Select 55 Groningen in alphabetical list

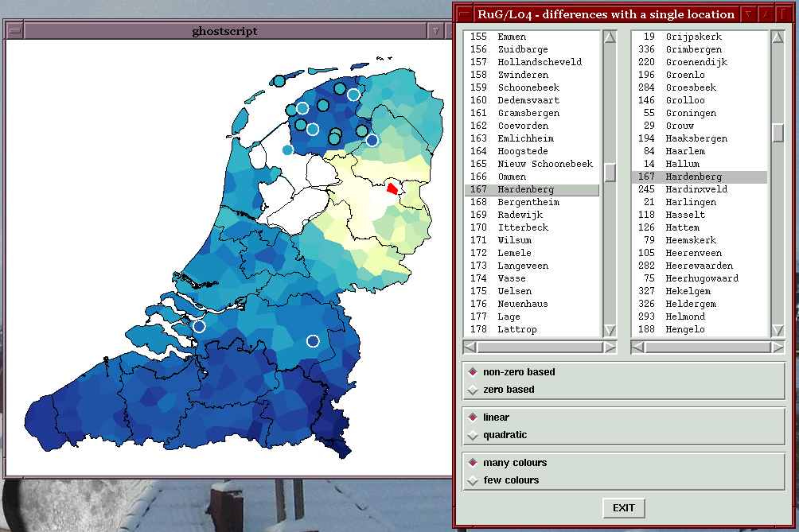[700, 113]
